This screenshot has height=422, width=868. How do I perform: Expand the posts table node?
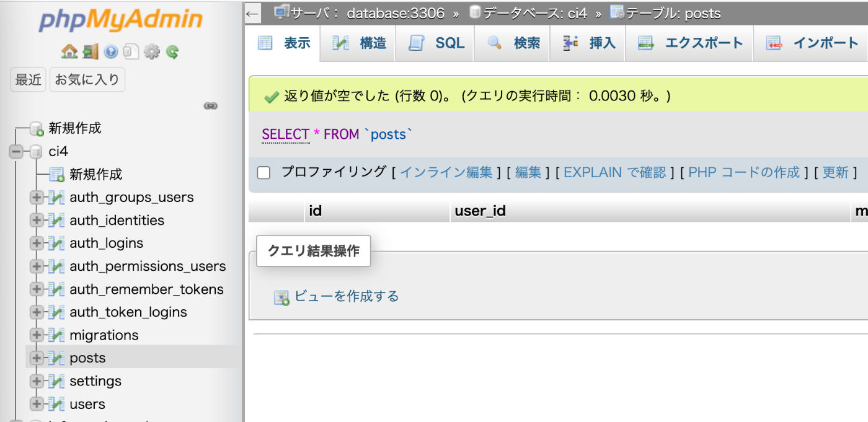point(37,358)
